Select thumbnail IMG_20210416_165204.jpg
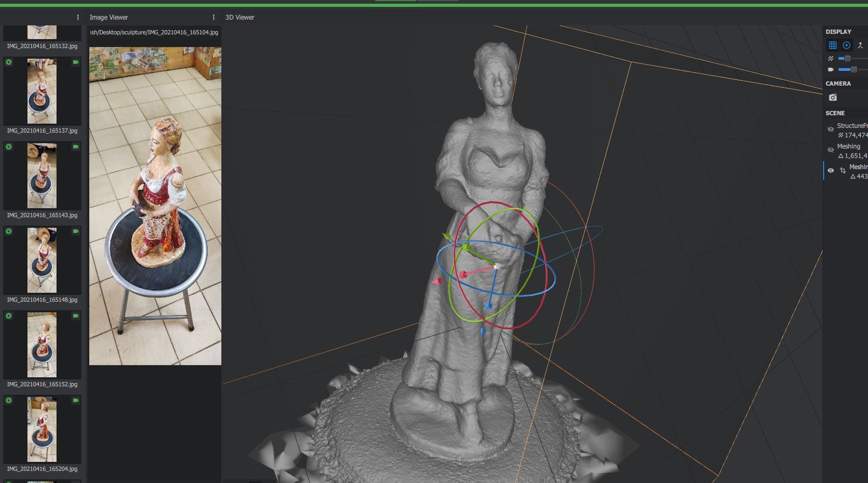This screenshot has width=868, height=483. 42,429
